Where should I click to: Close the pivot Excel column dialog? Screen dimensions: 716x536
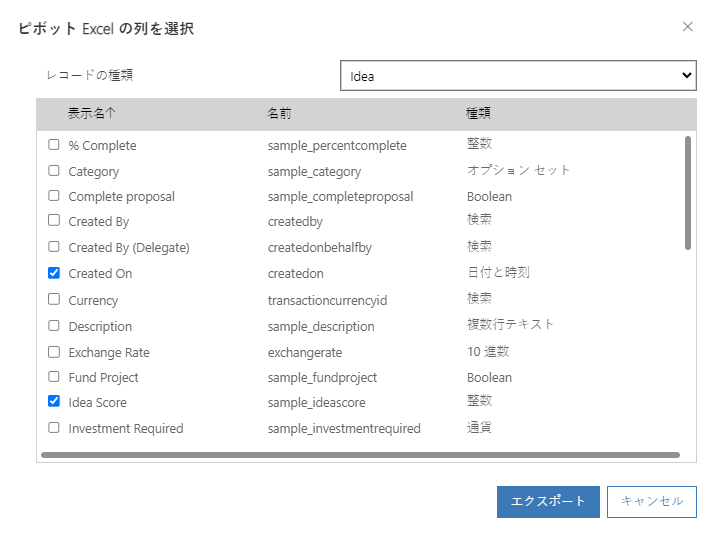pyautogui.click(x=687, y=27)
